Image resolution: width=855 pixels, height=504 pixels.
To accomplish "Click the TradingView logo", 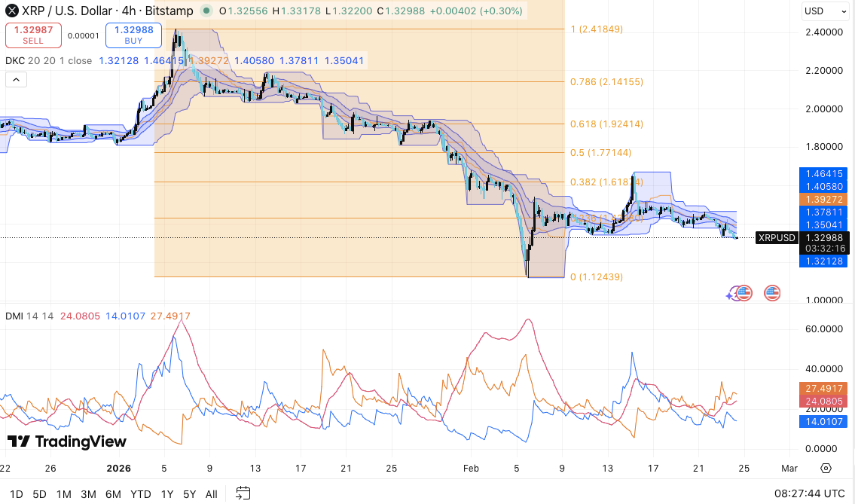I will pos(66,442).
